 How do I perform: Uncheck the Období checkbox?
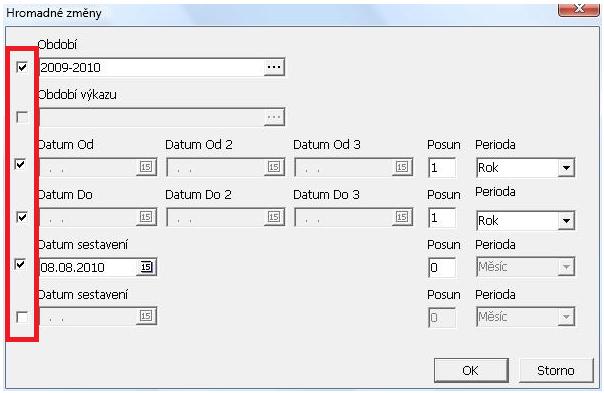22,67
